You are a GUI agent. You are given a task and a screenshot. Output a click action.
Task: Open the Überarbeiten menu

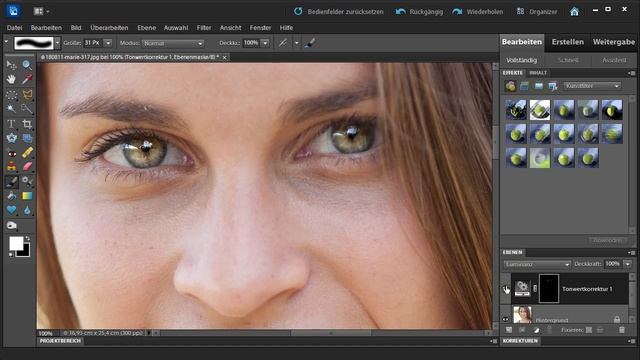[x=109, y=28]
